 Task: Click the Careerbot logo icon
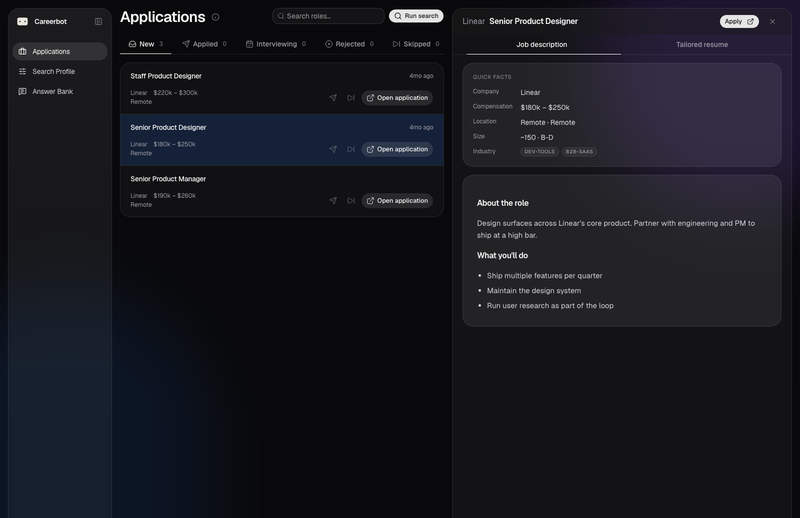coord(22,21)
